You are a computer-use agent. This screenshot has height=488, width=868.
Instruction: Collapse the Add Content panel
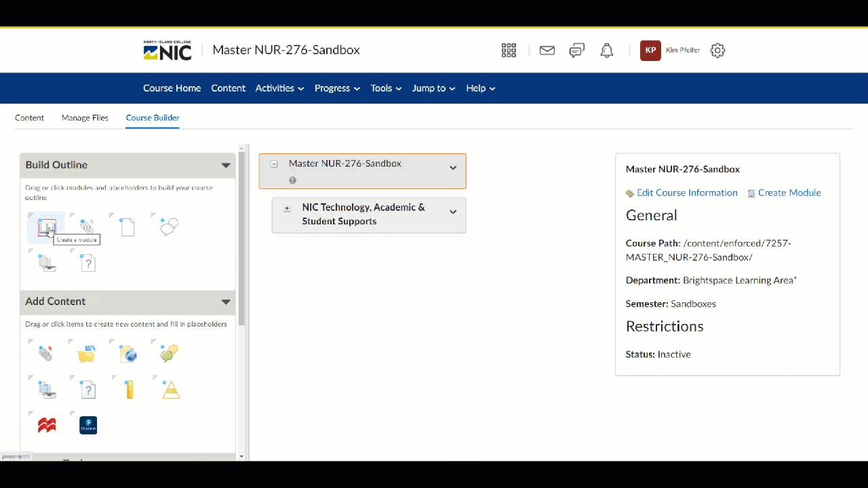coord(226,302)
